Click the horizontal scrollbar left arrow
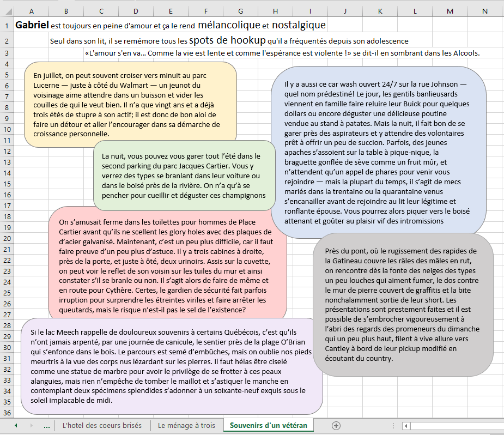Viewport: 504px width, 435px height. (406, 426)
